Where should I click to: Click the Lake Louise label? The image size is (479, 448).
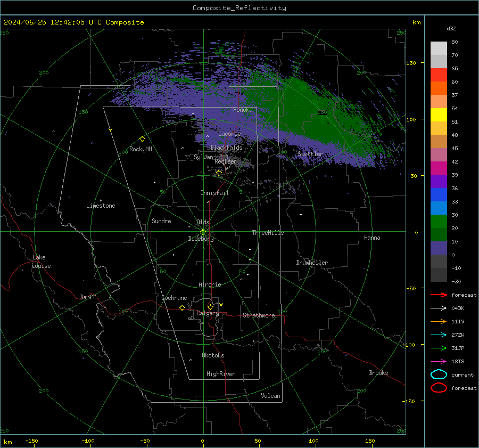(41, 262)
